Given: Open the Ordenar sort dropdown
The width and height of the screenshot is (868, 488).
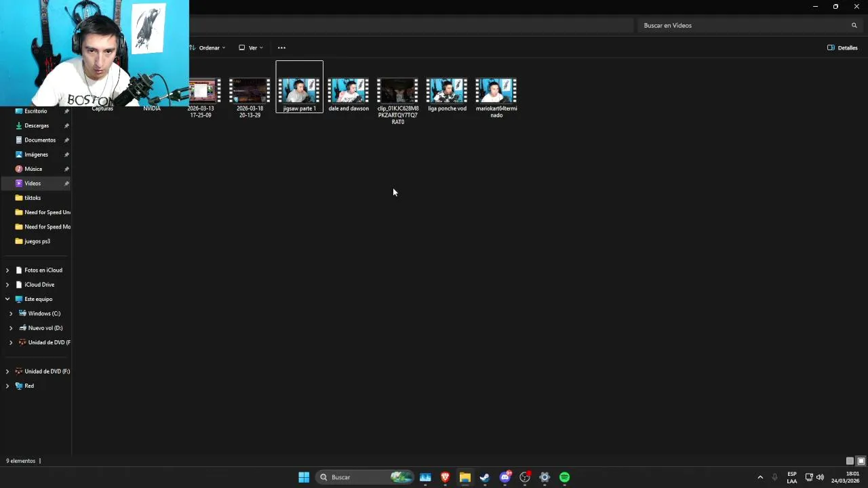Looking at the screenshot, I should 208,47.
